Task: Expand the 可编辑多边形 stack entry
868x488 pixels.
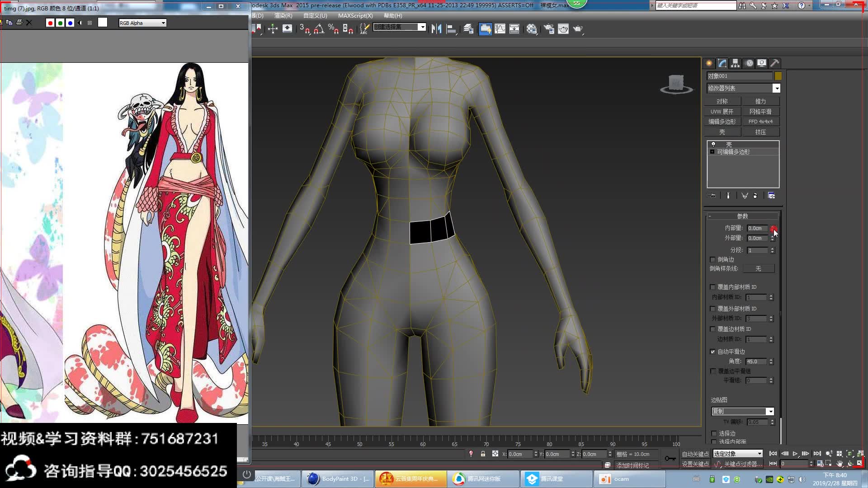Action: 712,152
